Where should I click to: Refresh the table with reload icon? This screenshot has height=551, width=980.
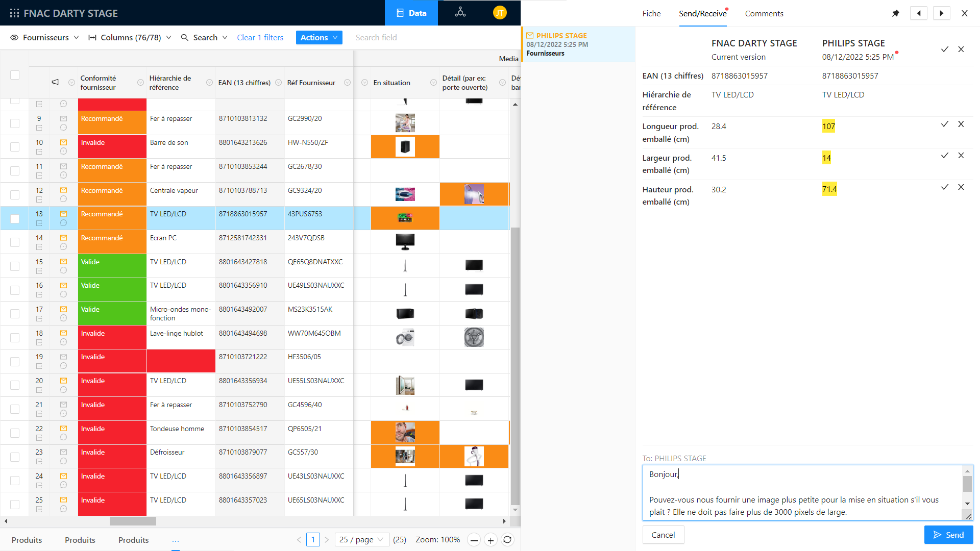507,540
